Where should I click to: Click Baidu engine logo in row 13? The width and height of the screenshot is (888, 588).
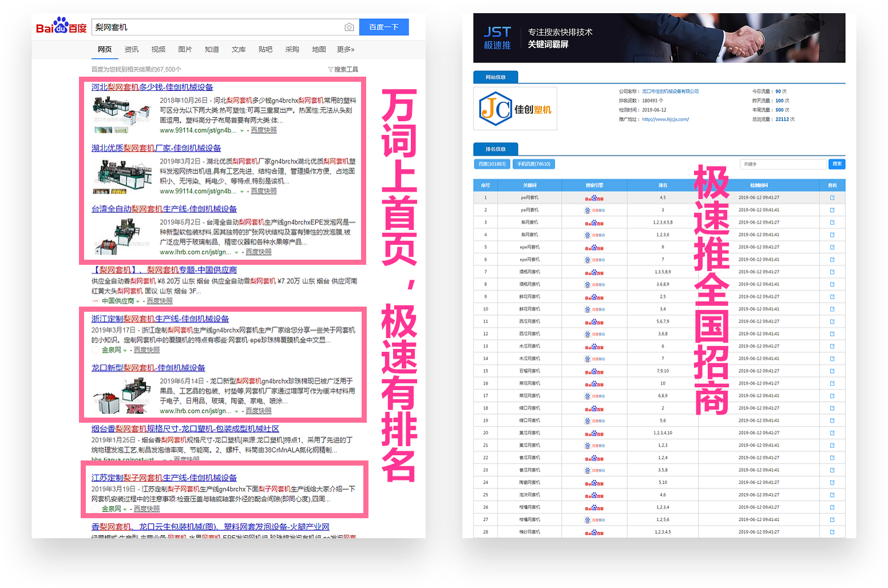pos(594,347)
